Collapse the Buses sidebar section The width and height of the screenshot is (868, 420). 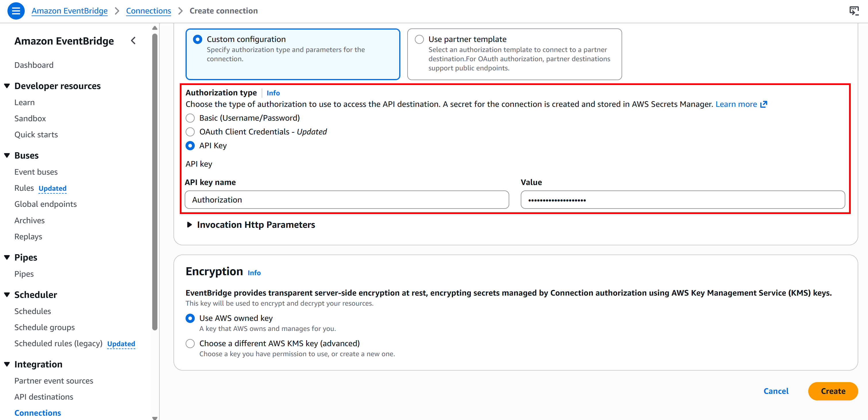(x=7, y=155)
